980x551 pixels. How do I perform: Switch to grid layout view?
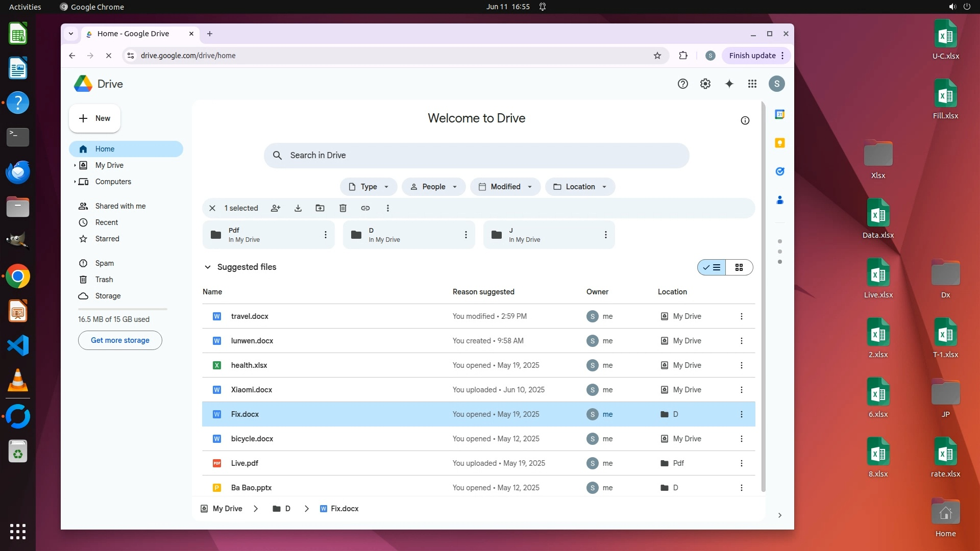[x=739, y=267]
